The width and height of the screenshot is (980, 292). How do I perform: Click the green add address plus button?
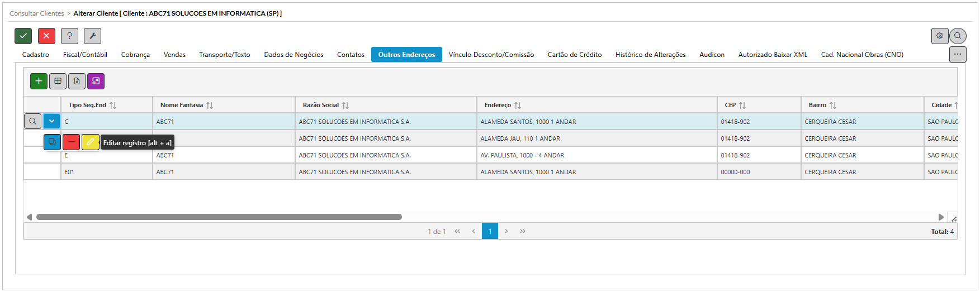click(39, 81)
